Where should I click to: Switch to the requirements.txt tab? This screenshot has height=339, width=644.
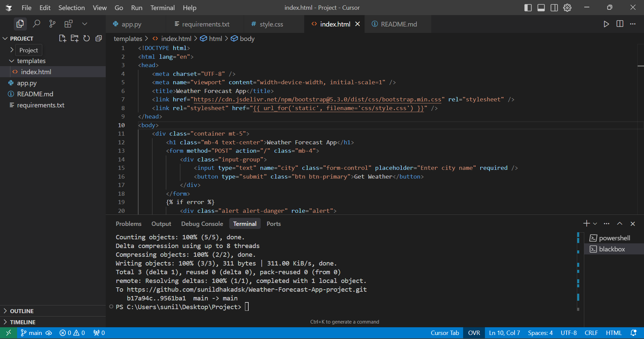tap(205, 24)
